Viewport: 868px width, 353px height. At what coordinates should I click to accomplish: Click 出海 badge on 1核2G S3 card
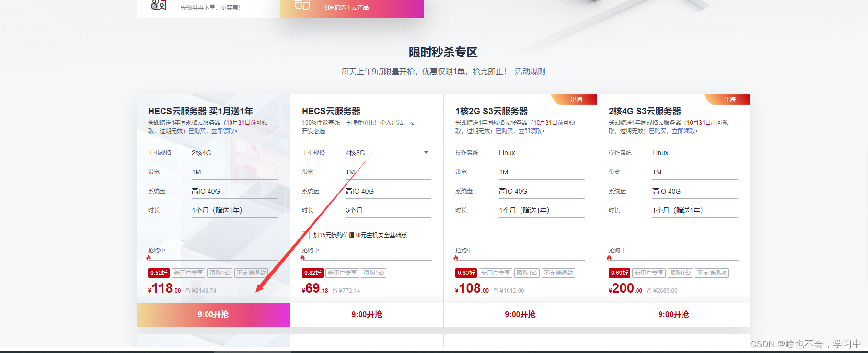tap(575, 100)
